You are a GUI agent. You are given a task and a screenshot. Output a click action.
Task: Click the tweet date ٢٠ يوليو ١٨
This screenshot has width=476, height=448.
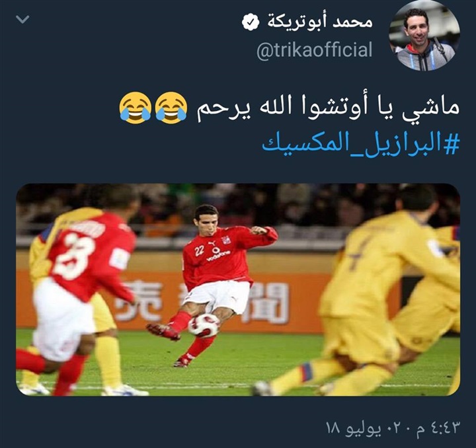(365, 428)
